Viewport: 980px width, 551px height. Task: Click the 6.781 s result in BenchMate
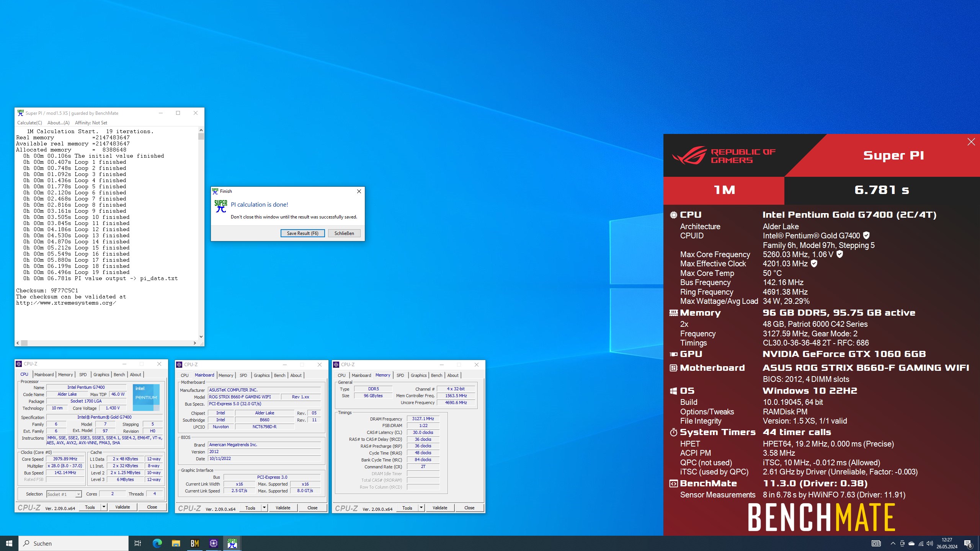click(882, 190)
